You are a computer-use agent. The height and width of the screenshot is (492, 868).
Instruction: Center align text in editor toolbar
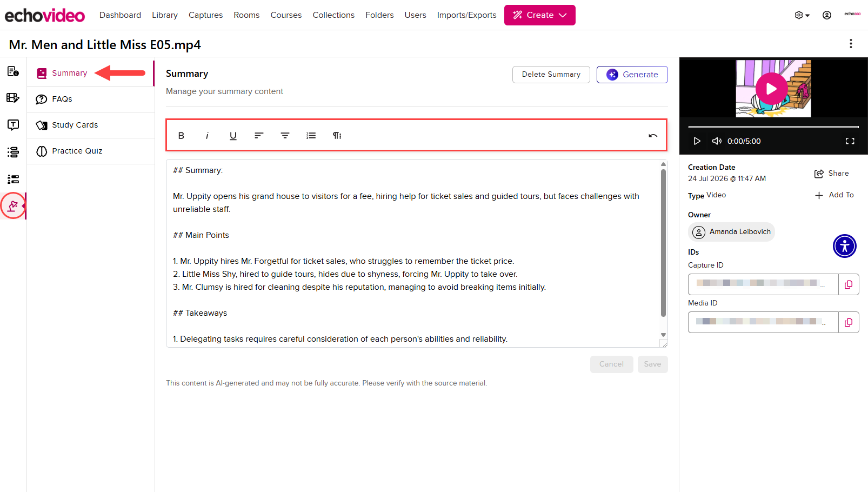click(285, 136)
